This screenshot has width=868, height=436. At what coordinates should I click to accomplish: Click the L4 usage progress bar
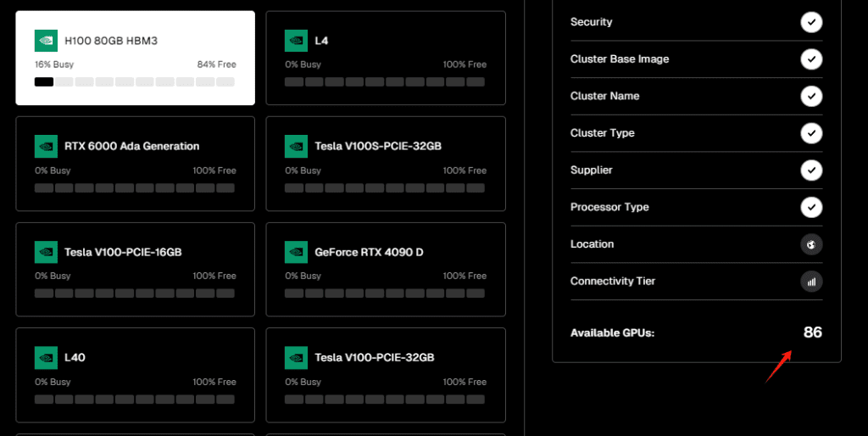tap(385, 82)
